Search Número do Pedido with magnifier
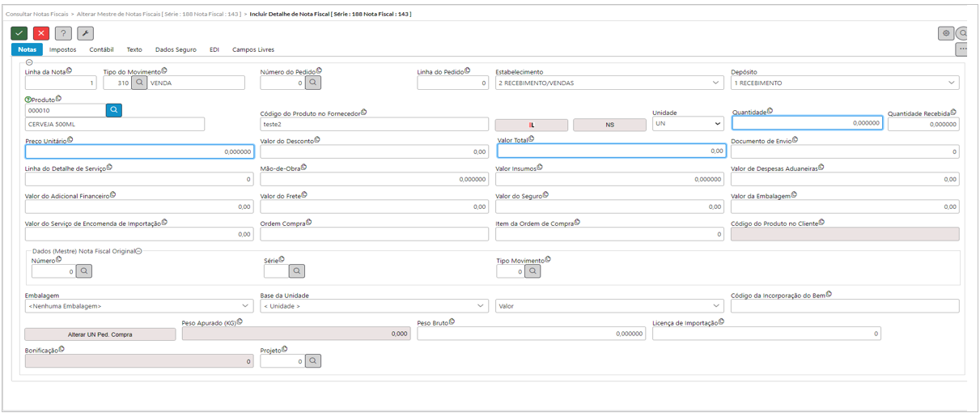Viewport: 980px width, 413px height. tap(313, 83)
